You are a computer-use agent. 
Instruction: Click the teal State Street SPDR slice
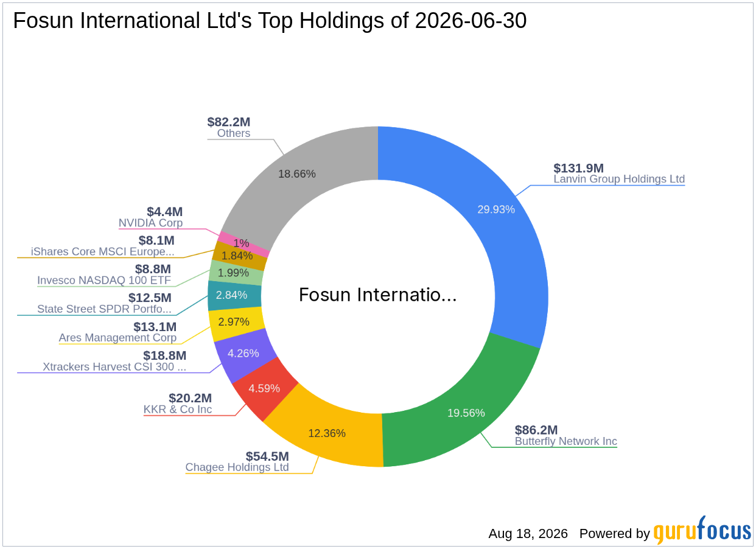point(234,295)
